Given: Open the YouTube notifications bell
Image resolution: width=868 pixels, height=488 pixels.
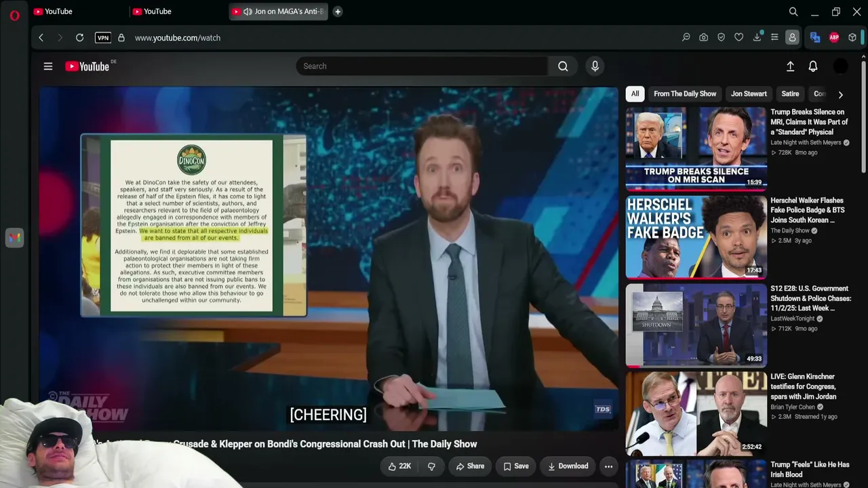Looking at the screenshot, I should click(x=813, y=66).
